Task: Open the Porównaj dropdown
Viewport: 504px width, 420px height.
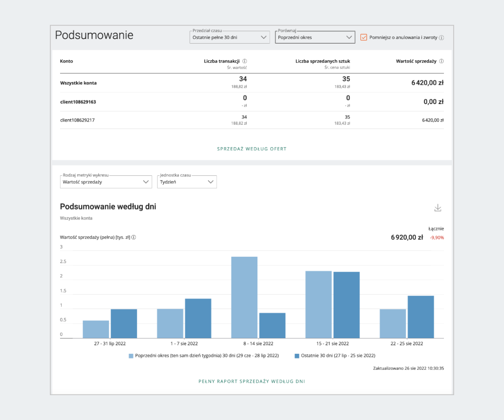Action: coord(315,37)
